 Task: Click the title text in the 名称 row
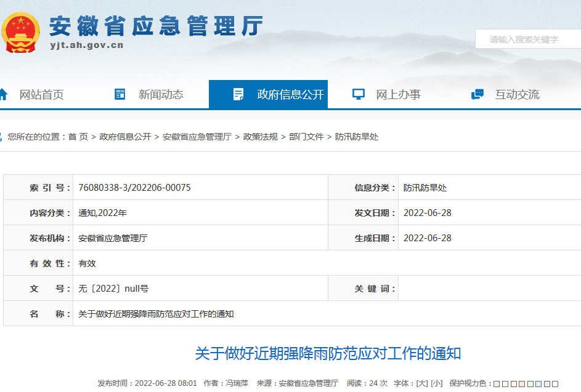[x=156, y=314]
